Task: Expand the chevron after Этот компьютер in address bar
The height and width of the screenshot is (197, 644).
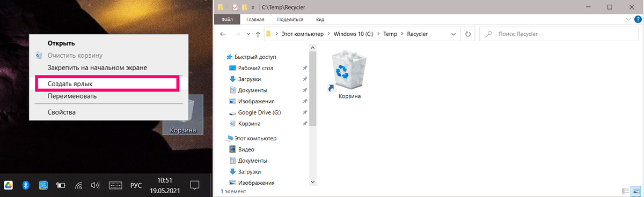Action: pyautogui.click(x=329, y=34)
